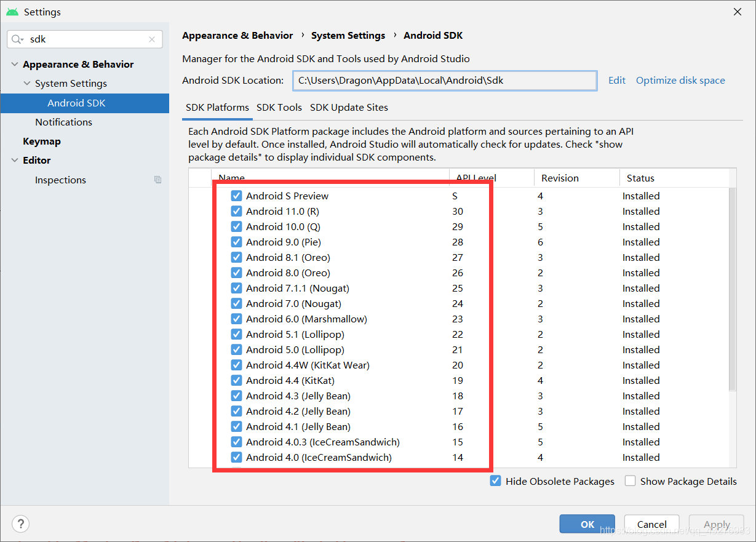Collapse System Settings tree node arrow
This screenshot has height=542, width=756.
click(26, 84)
